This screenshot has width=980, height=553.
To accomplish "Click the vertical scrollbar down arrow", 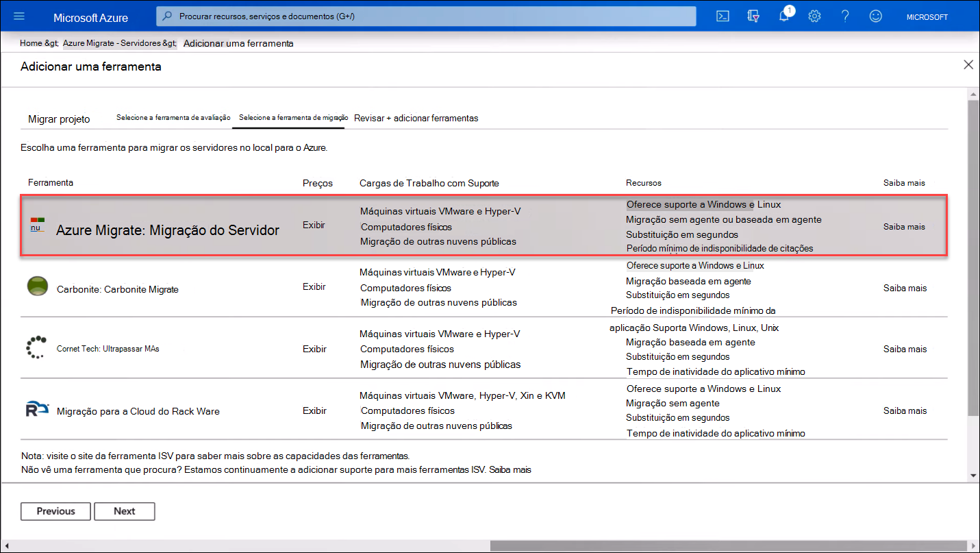I will click(973, 476).
